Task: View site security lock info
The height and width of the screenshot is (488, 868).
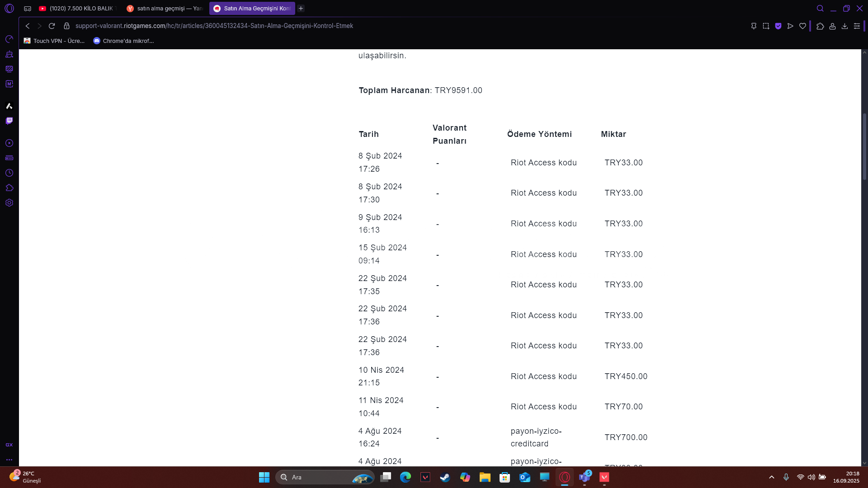Action: tap(67, 26)
